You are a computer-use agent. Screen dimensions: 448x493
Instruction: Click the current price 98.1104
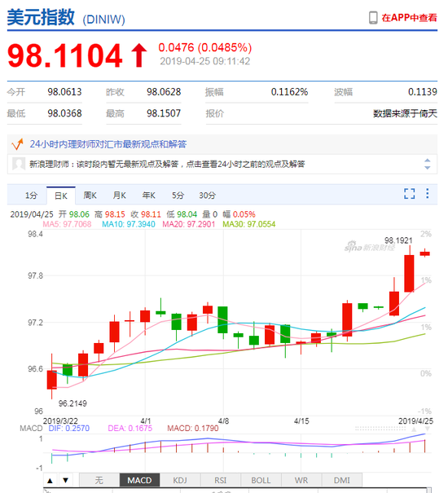(x=65, y=56)
